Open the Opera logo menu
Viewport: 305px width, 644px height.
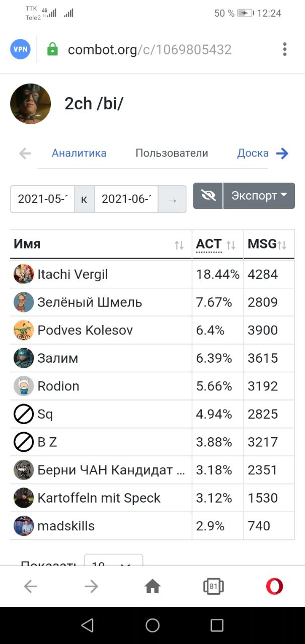pos(274,586)
